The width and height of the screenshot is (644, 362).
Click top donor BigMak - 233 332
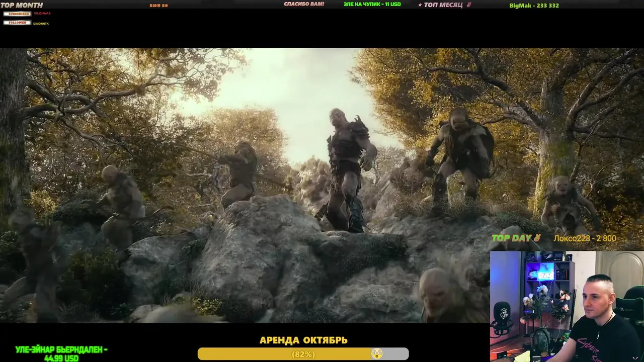pos(534,5)
